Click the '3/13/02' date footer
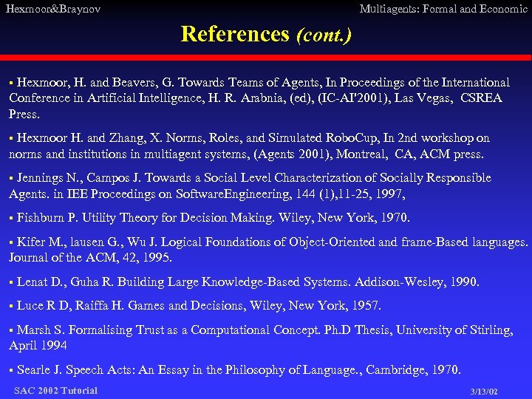Screen dimensions: 532x399 tap(484, 392)
